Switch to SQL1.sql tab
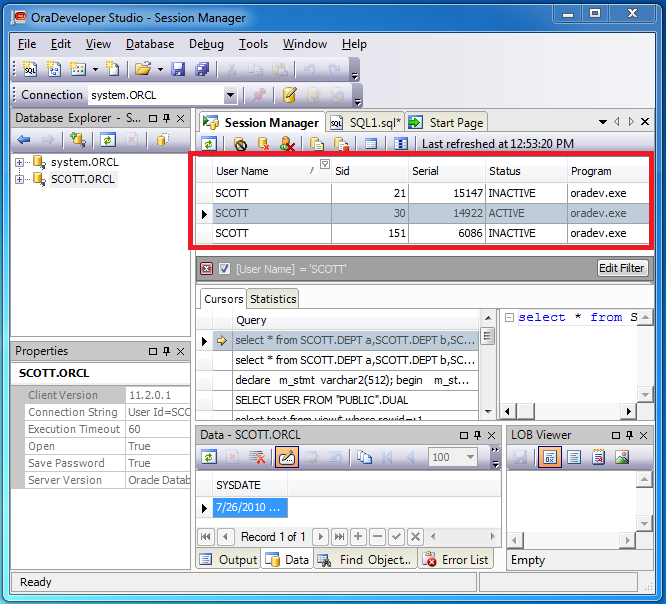 coord(366,123)
